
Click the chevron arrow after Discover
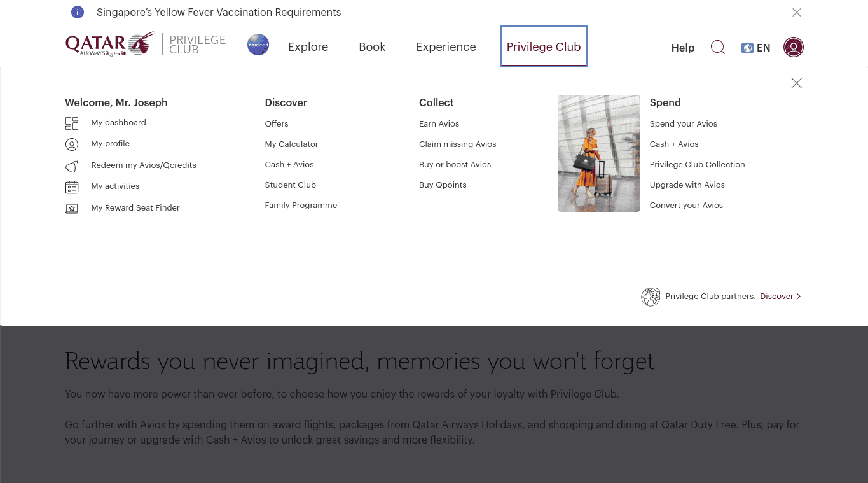799,297
